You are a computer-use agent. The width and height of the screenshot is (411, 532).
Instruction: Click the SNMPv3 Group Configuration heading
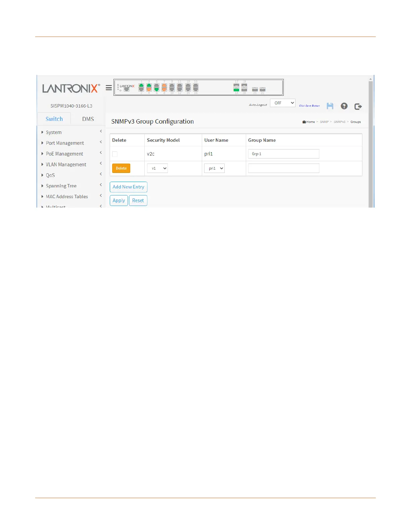tap(152, 122)
